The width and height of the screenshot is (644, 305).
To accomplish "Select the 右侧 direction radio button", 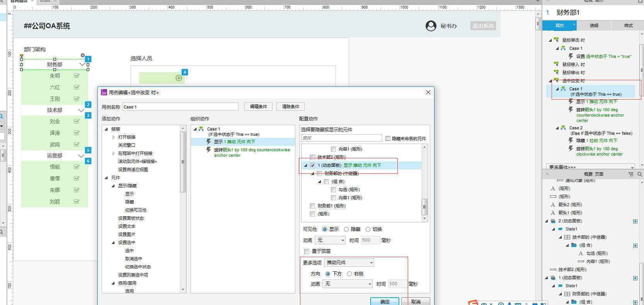I will point(349,274).
